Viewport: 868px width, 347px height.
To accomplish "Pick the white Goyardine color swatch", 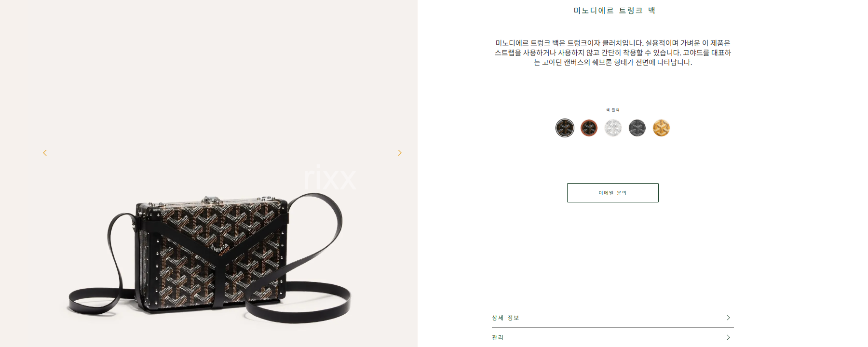I will 613,128.
